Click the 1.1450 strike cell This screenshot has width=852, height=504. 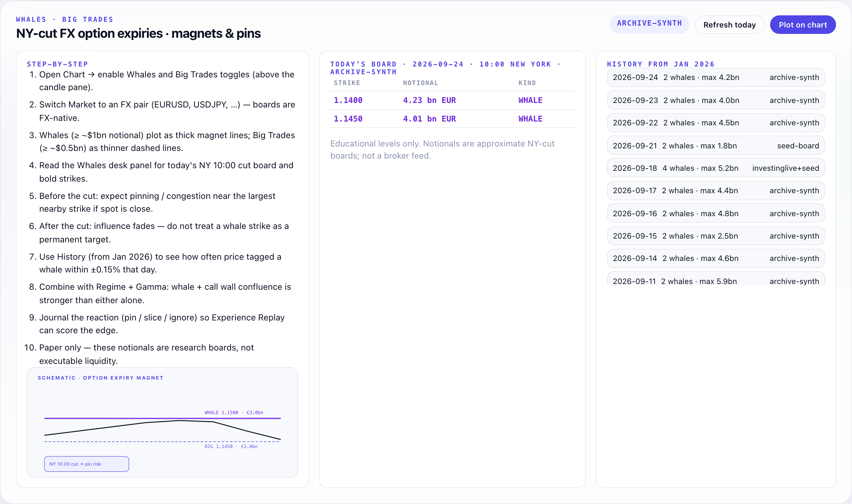tap(348, 119)
